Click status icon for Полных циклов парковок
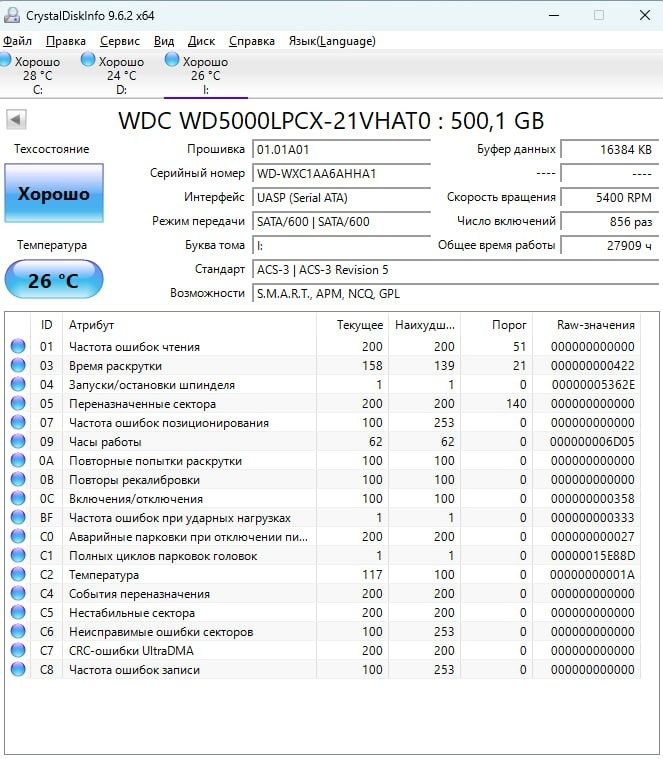The height and width of the screenshot is (759, 663). tap(18, 556)
